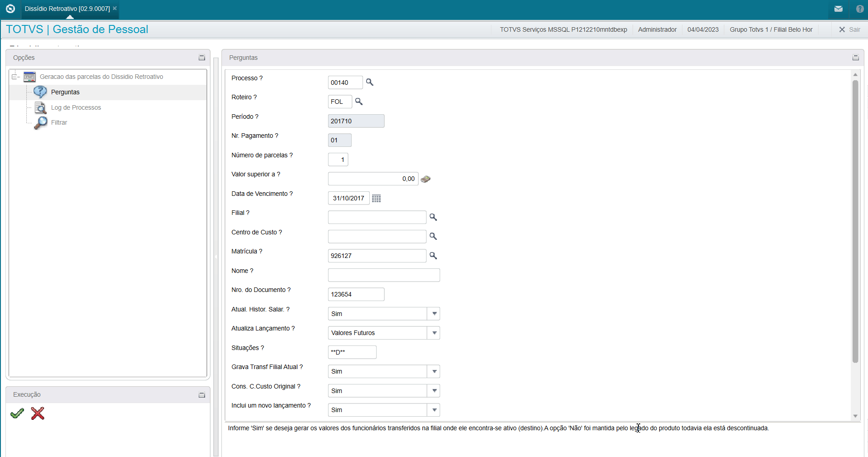868x457 pixels.
Task: Click the empty Filial input field
Action: point(377,217)
